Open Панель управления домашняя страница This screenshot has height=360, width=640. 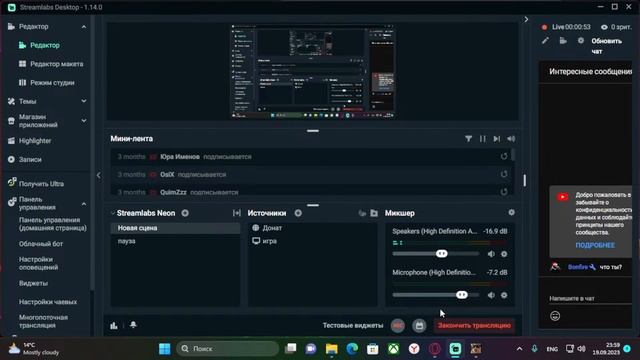(53, 224)
